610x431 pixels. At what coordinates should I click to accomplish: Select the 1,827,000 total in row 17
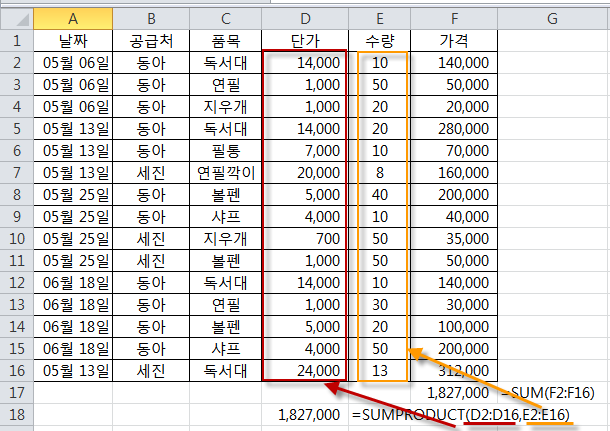click(x=454, y=392)
